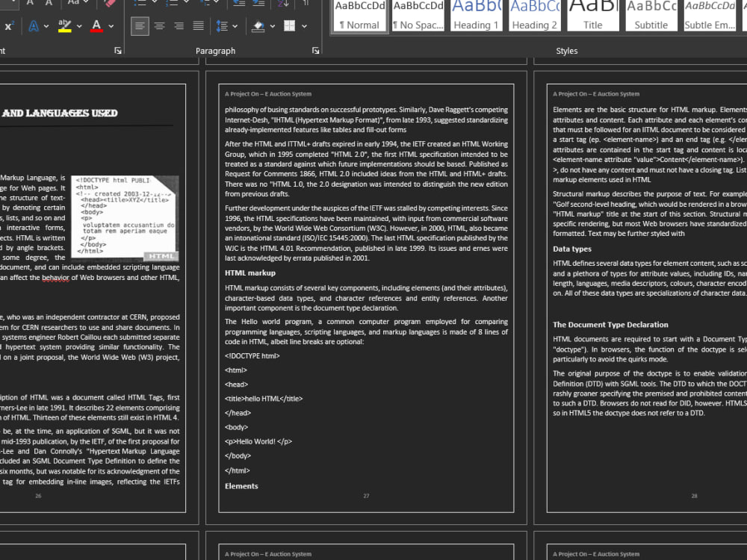Expand Text Highlight Color dropdown arrow
The image size is (747, 560).
click(79, 26)
